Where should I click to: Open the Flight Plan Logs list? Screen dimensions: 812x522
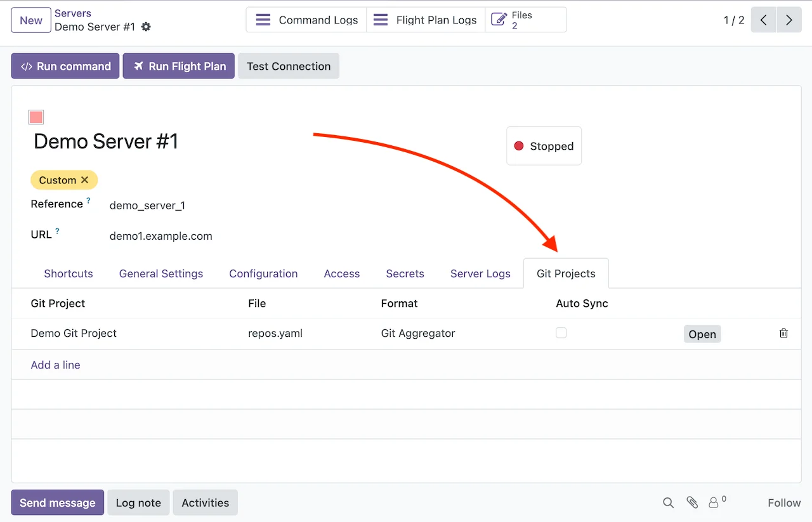click(x=426, y=20)
